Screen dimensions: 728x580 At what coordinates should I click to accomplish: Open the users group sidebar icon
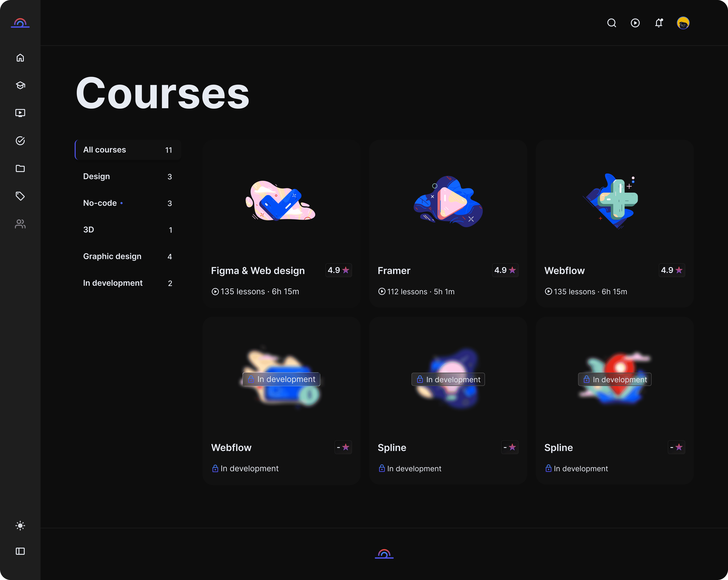click(20, 224)
